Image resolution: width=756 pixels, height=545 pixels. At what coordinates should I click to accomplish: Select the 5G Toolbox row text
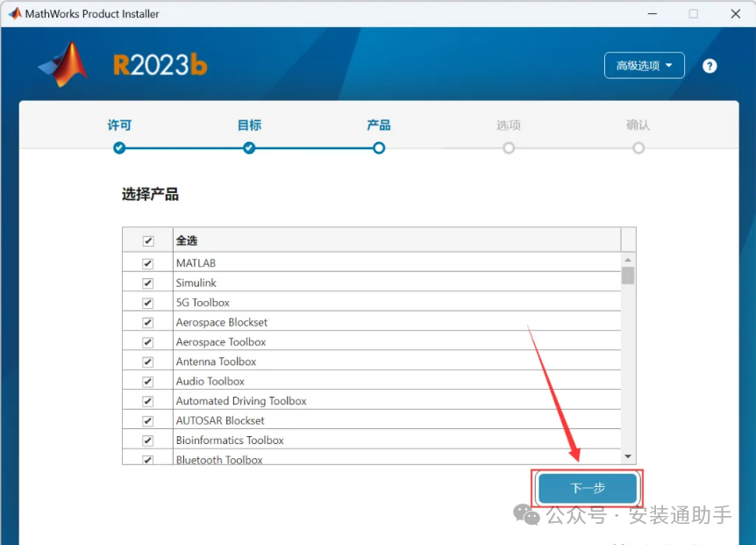[x=203, y=303]
